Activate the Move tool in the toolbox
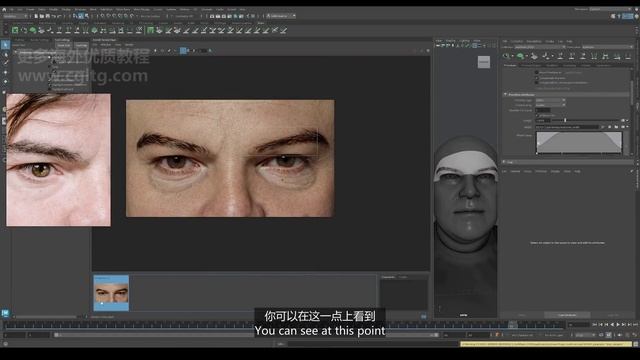640x360 pixels. point(5,72)
